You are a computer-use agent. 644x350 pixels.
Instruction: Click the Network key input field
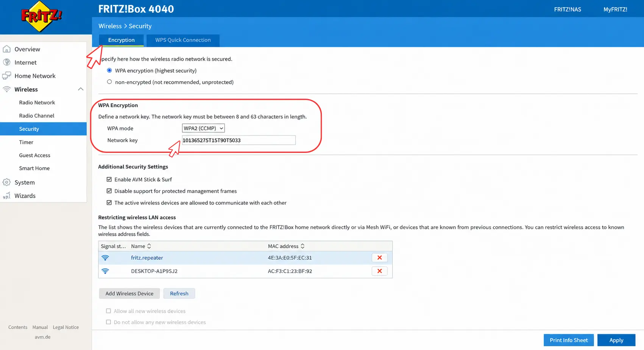(239, 140)
